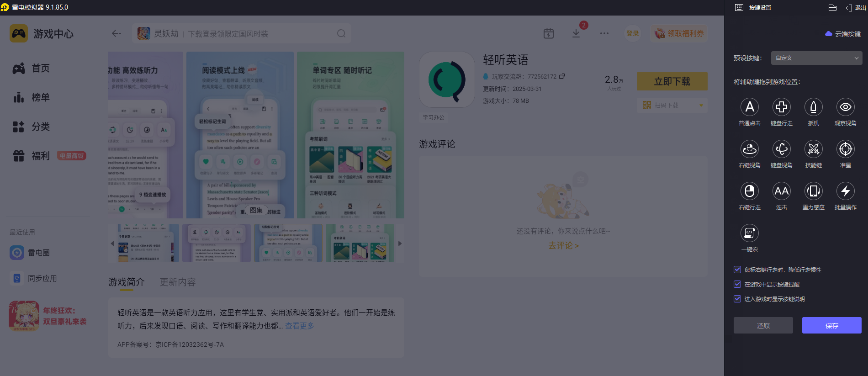Screen dimensions: 868x376
Task: Click the search field for 灵妖劫
Action: [x=242, y=33]
